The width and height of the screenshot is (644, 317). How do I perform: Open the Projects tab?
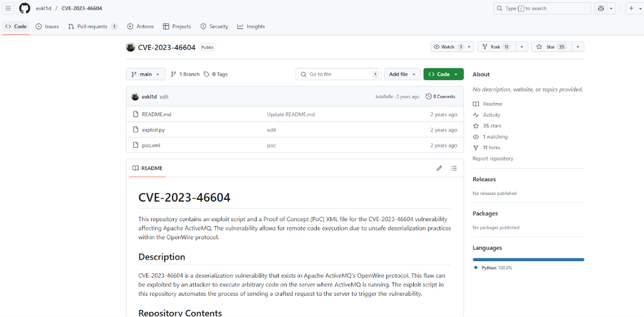coord(177,26)
